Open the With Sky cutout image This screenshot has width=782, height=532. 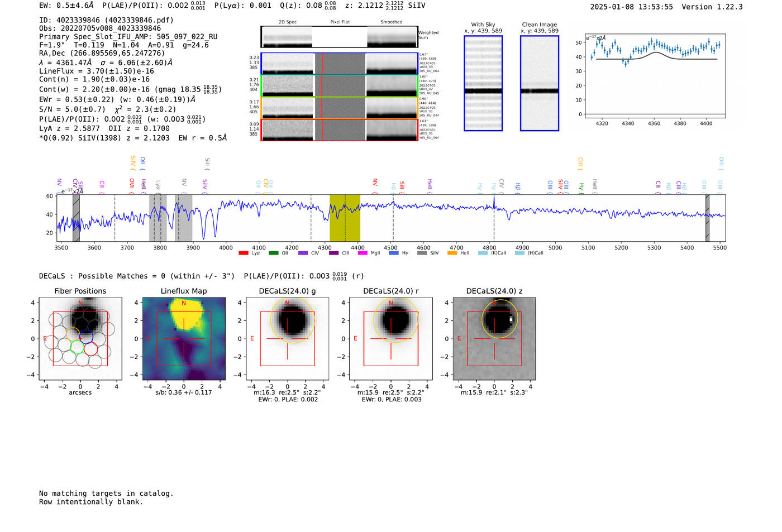click(483, 83)
